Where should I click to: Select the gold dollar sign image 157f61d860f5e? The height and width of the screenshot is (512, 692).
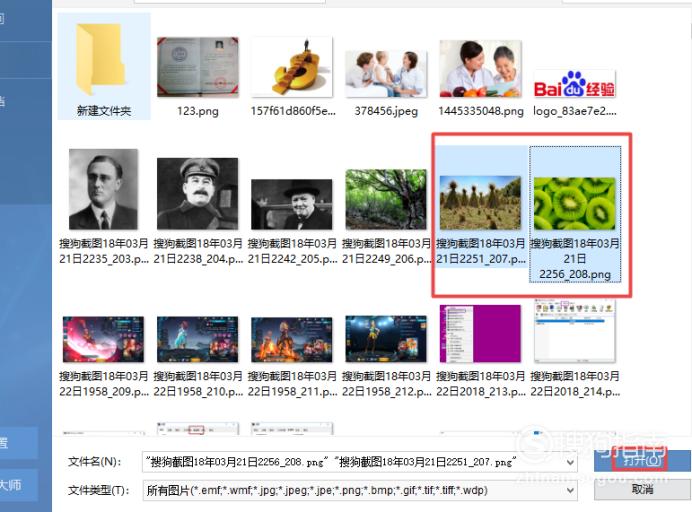(x=292, y=67)
